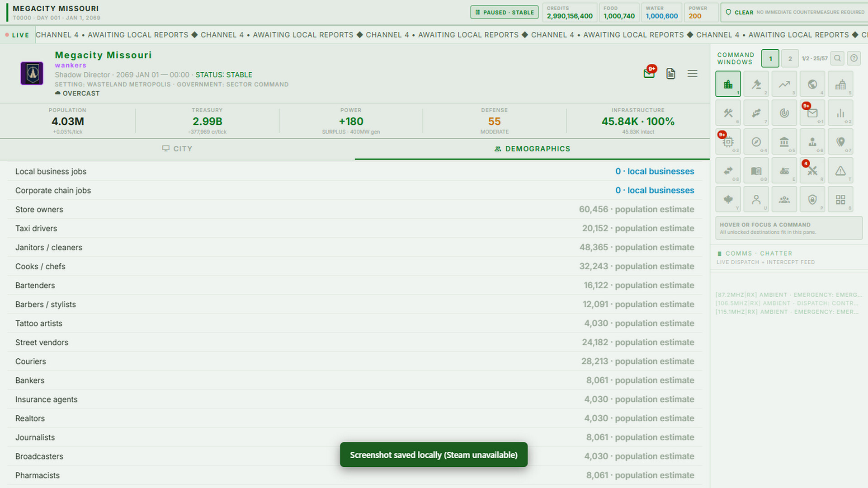Select the DEMOGRAPHICS tab
The height and width of the screenshot is (488, 868).
[x=532, y=149]
